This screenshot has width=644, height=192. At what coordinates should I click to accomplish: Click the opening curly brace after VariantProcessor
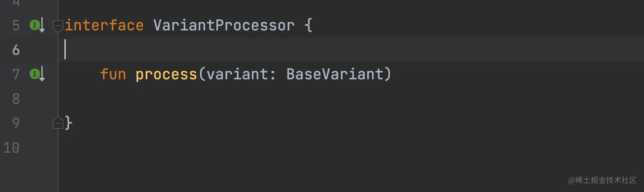(x=309, y=26)
